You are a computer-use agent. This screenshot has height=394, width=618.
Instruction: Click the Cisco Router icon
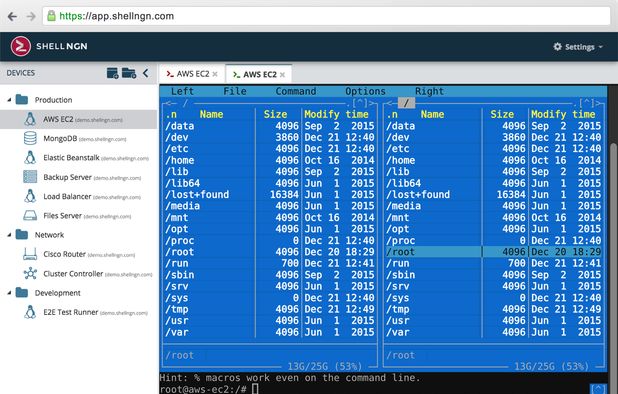pos(30,254)
